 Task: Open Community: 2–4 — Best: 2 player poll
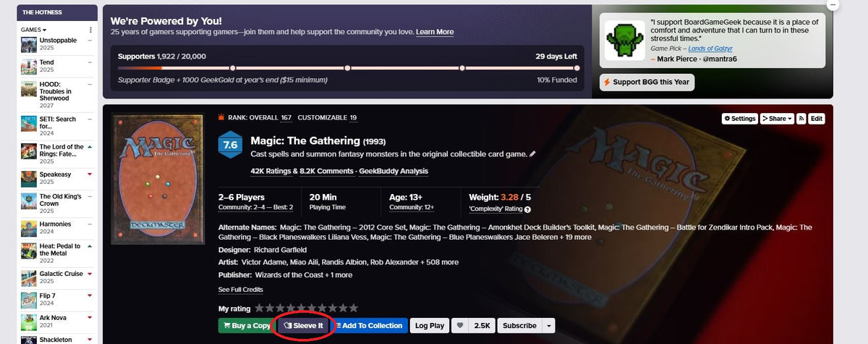pyautogui.click(x=255, y=207)
